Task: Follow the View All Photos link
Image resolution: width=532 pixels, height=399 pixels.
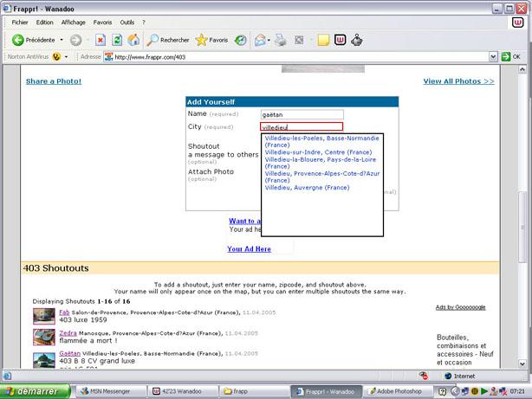Action: tap(458, 81)
